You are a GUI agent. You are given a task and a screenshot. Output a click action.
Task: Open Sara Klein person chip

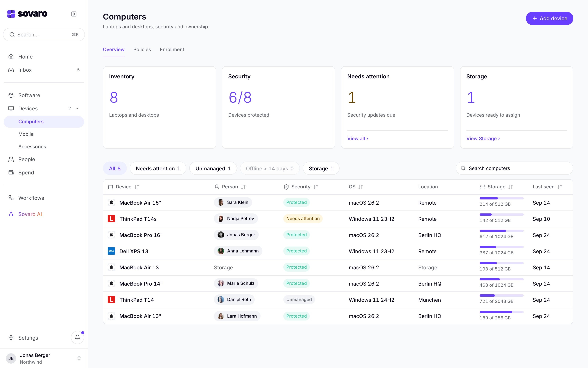click(233, 203)
